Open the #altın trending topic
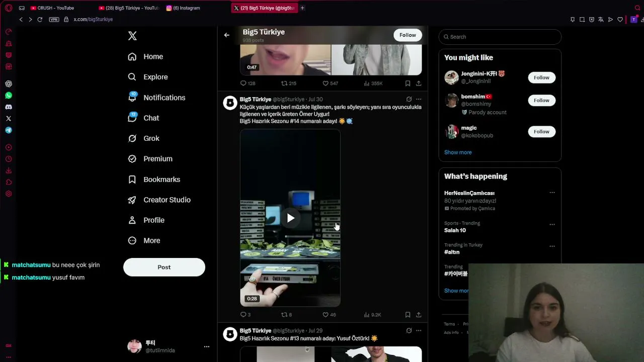644x362 pixels. pos(452,252)
